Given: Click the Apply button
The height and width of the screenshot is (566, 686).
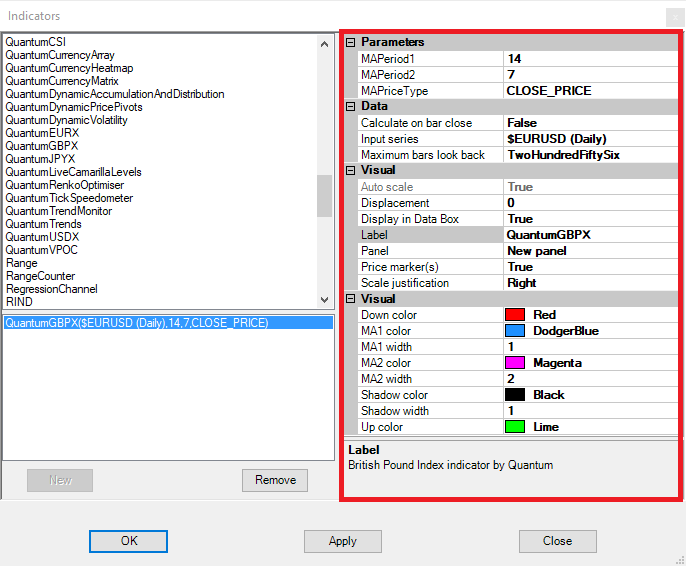Looking at the screenshot, I should pyautogui.click(x=343, y=541).
